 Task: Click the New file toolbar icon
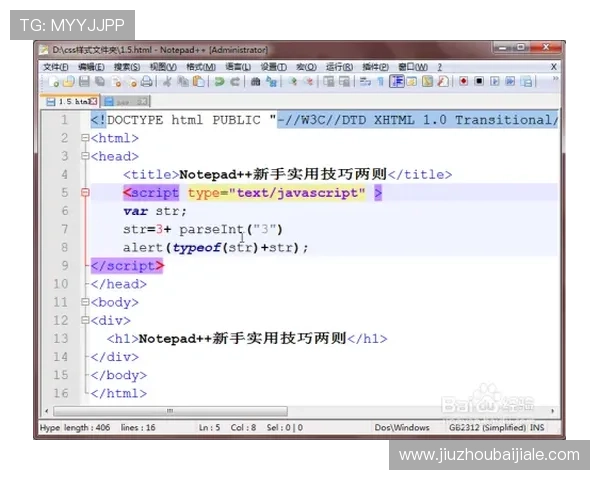(54, 82)
